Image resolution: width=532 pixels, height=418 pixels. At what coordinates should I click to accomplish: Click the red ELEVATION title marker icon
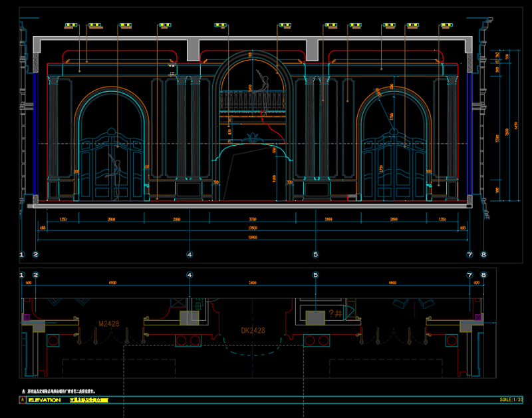tap(22, 400)
